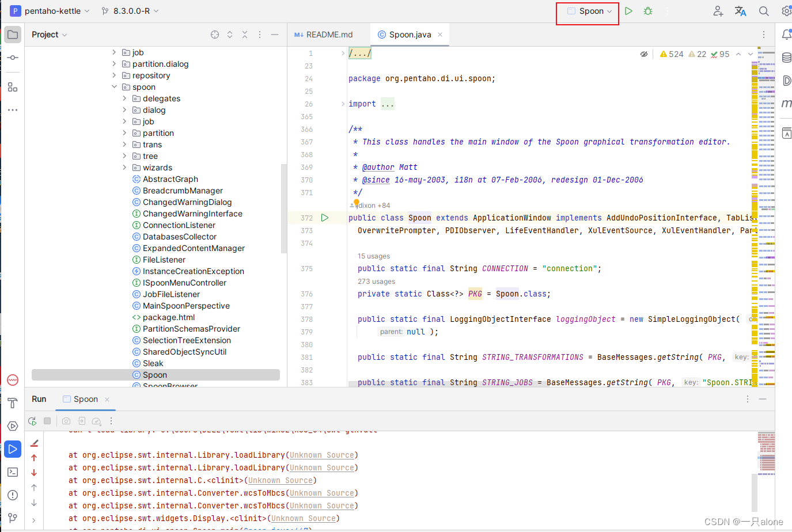Screen dimensions: 792x532
Task: Collapse all in Project panel
Action: 245,35
